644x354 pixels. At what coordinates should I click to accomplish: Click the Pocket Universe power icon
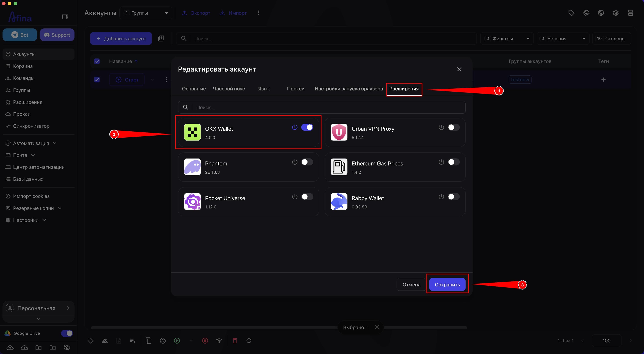pyautogui.click(x=295, y=197)
